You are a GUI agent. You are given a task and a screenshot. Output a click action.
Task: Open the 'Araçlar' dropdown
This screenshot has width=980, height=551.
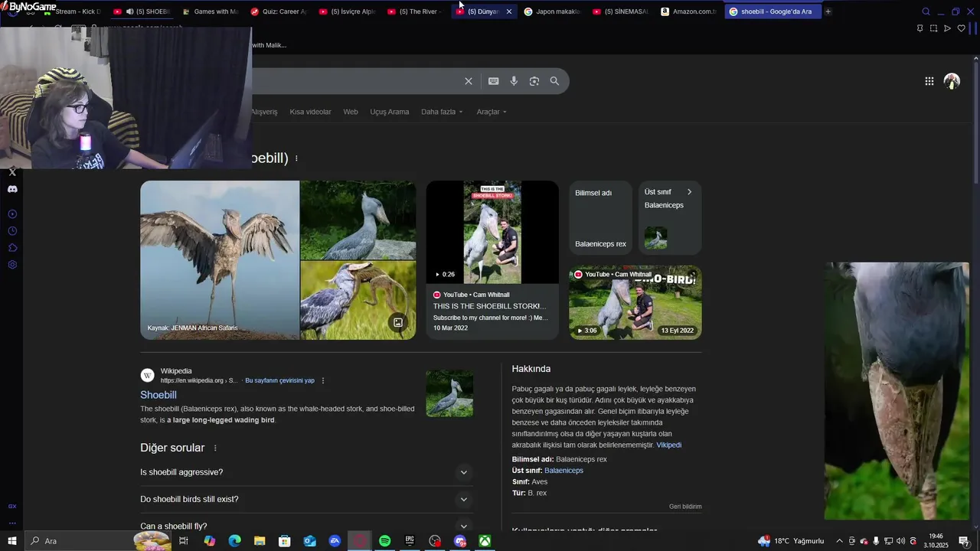(x=492, y=112)
